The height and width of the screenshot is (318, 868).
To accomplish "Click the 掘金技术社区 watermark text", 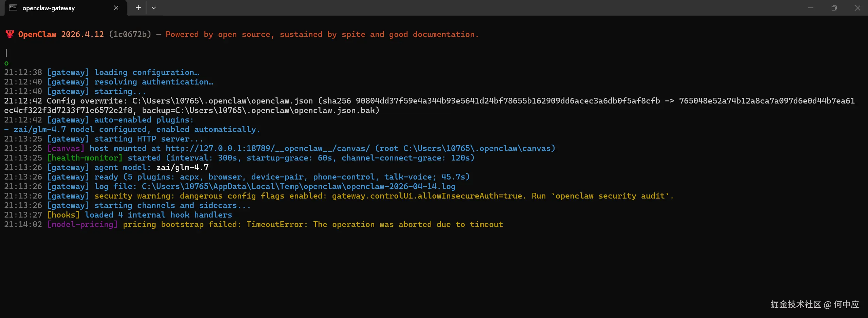I will tap(795, 304).
